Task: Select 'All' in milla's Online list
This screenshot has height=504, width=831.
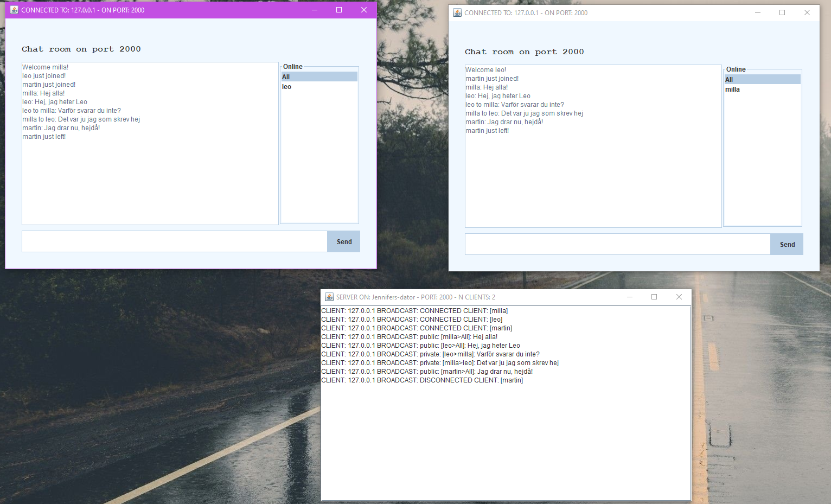Action: pos(319,77)
